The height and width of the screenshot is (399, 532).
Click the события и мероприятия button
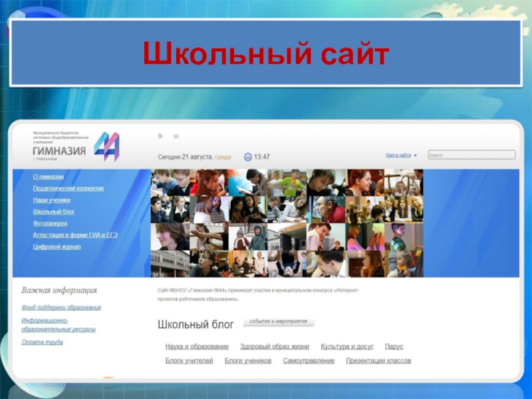[279, 321]
